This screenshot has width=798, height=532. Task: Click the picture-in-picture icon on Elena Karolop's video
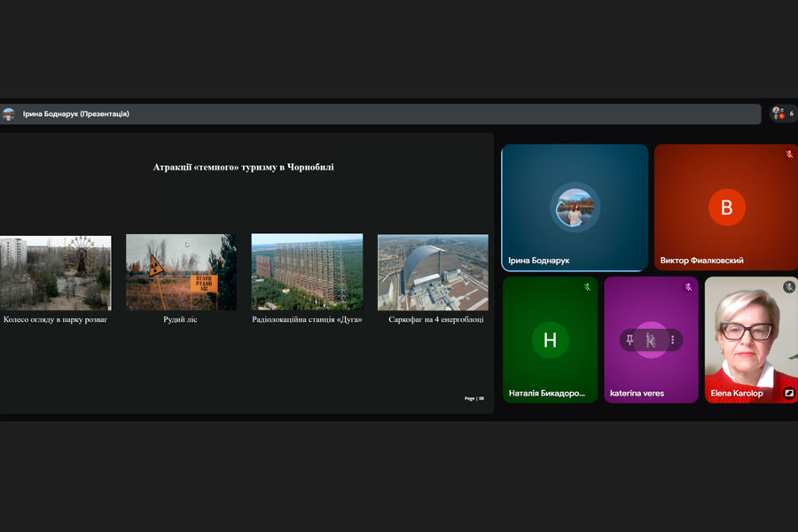click(x=788, y=393)
